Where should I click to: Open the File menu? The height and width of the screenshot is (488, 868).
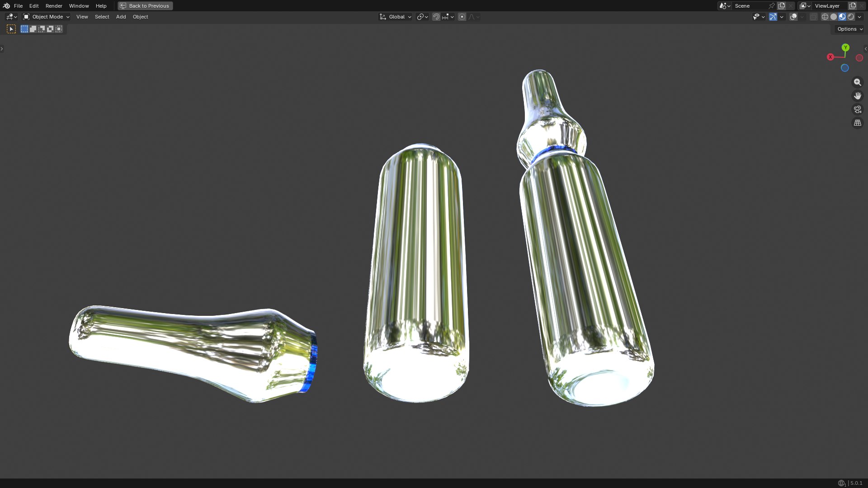[x=18, y=6]
